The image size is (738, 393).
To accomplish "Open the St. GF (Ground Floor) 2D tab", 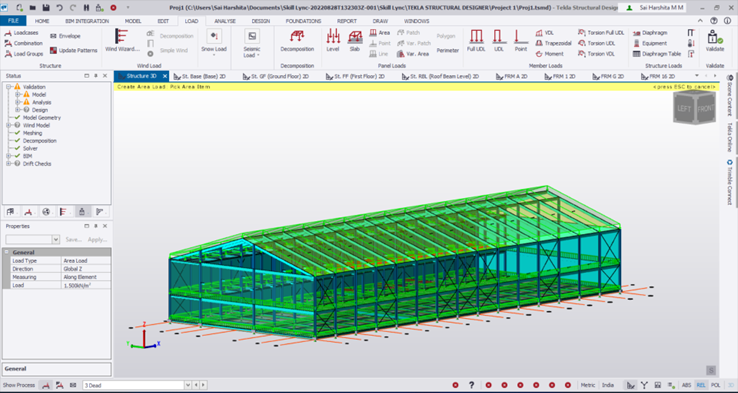I will [276, 76].
